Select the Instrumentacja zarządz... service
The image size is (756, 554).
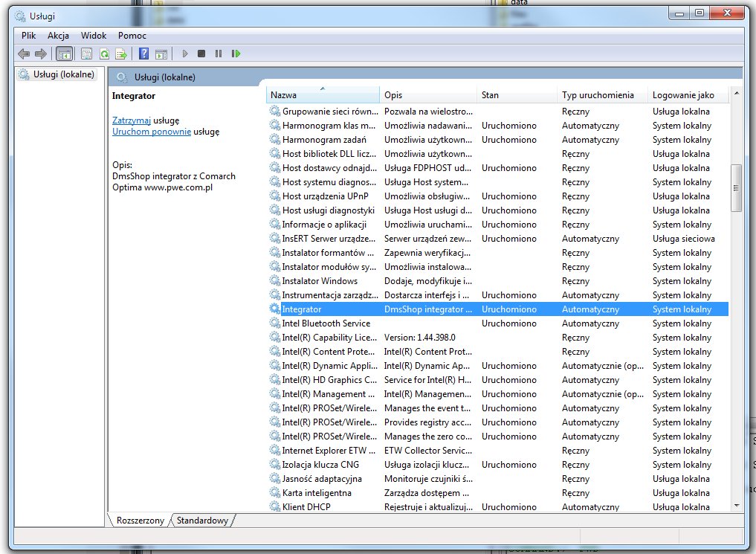click(499, 294)
